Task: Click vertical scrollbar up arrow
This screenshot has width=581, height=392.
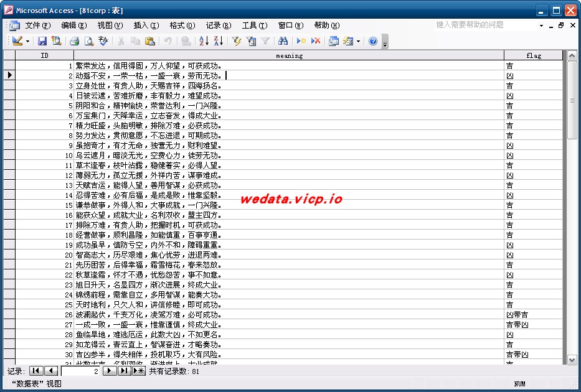Action: point(572,56)
